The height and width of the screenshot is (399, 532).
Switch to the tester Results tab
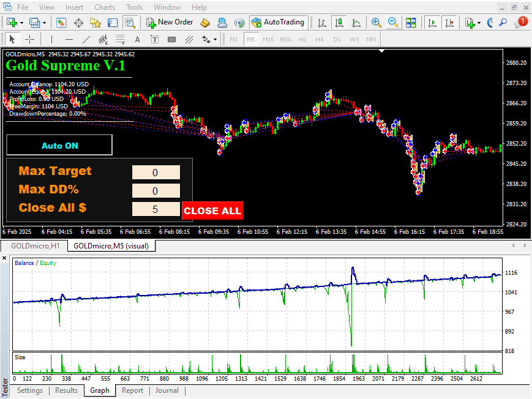pyautogui.click(x=67, y=390)
